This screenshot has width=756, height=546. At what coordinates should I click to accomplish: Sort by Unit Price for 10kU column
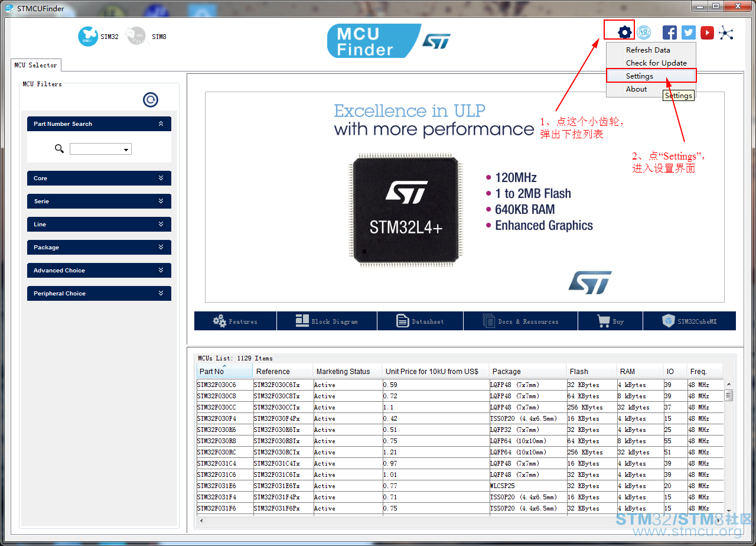436,371
